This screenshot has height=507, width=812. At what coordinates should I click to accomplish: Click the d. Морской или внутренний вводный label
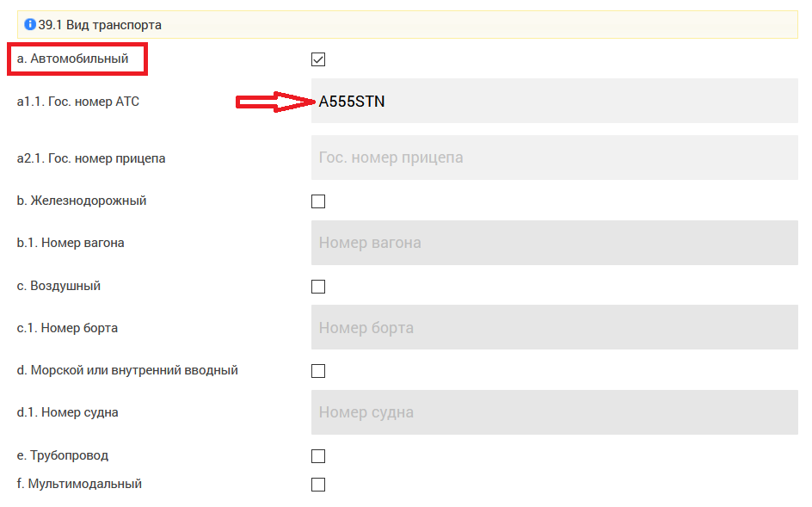tap(127, 370)
